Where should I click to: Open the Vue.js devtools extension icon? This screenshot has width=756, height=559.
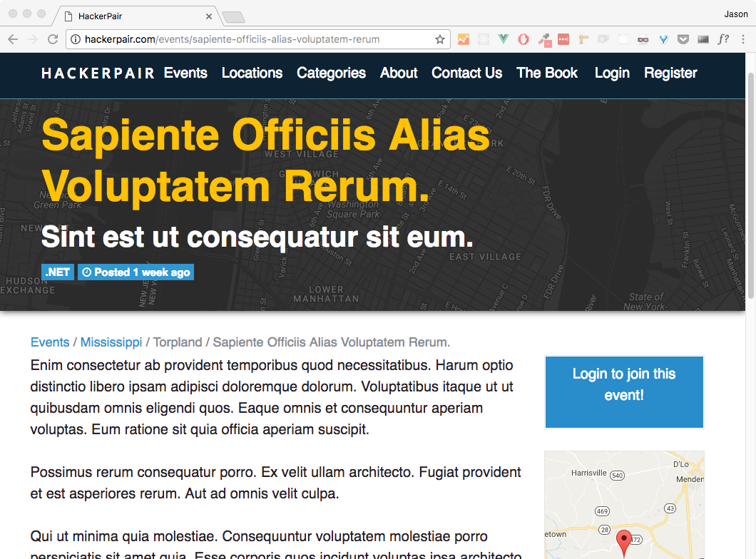tap(504, 39)
